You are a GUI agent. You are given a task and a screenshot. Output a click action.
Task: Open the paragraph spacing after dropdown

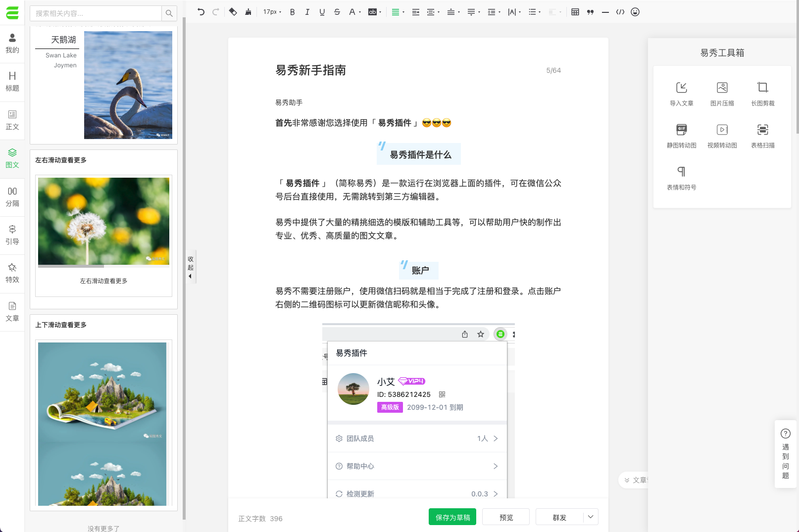tap(474, 12)
